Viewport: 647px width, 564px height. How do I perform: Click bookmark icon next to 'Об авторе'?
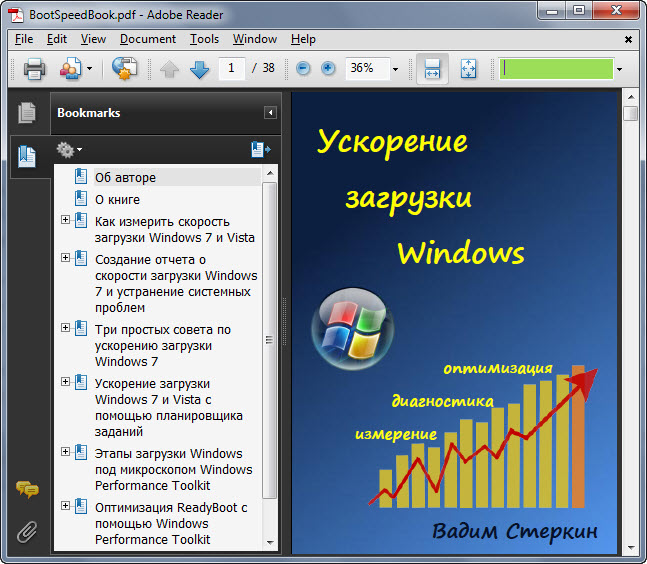point(81,176)
